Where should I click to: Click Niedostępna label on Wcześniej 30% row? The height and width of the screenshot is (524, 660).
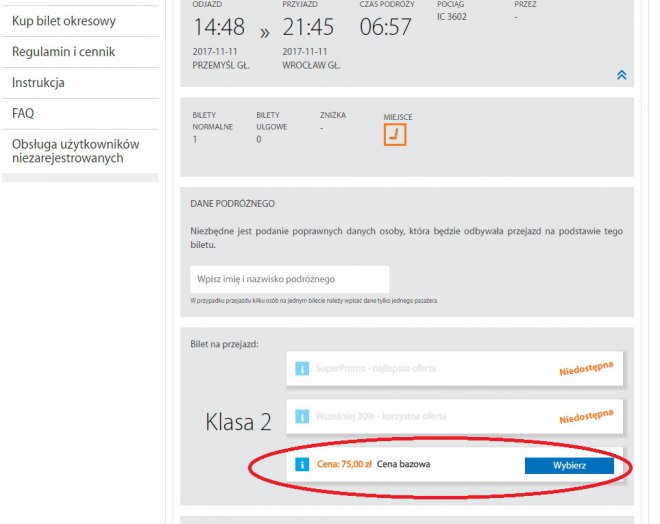[x=585, y=417]
